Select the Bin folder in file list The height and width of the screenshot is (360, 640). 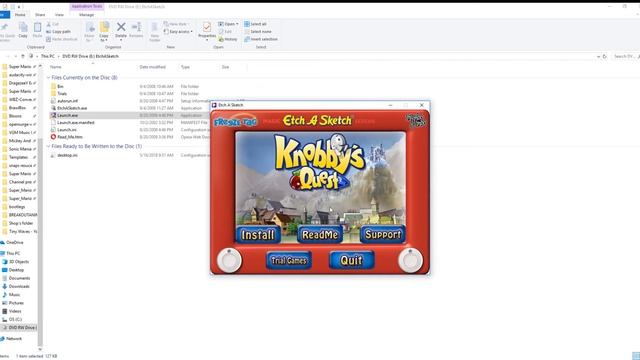coord(60,87)
